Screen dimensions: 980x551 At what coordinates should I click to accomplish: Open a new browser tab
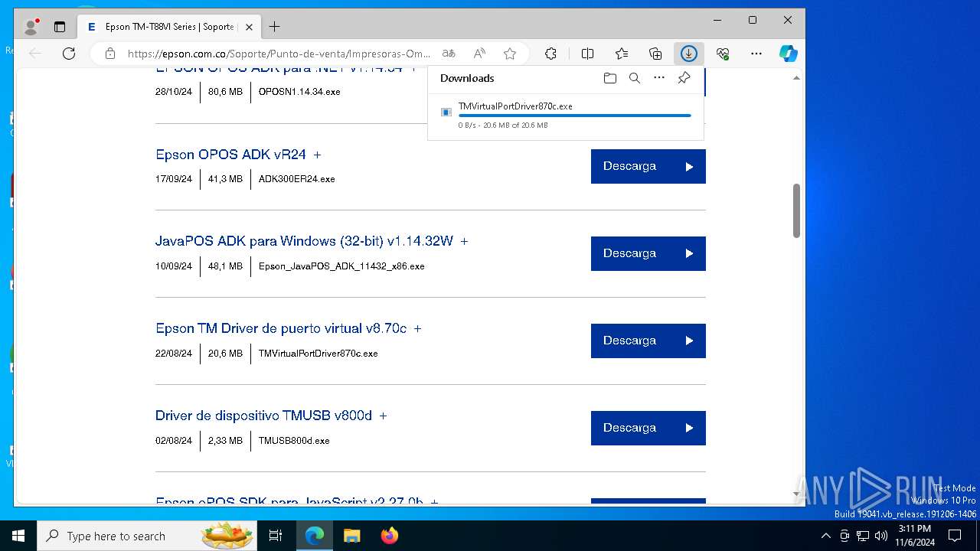click(x=274, y=27)
